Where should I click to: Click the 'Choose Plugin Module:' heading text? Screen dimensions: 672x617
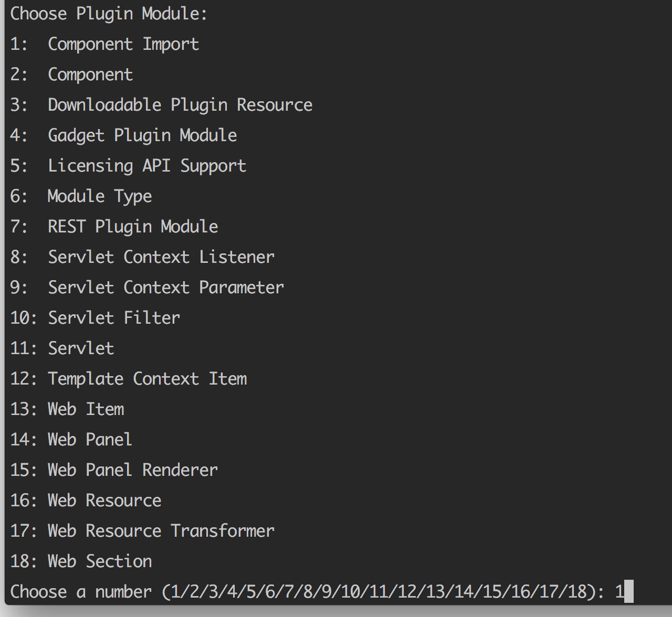pyautogui.click(x=109, y=14)
